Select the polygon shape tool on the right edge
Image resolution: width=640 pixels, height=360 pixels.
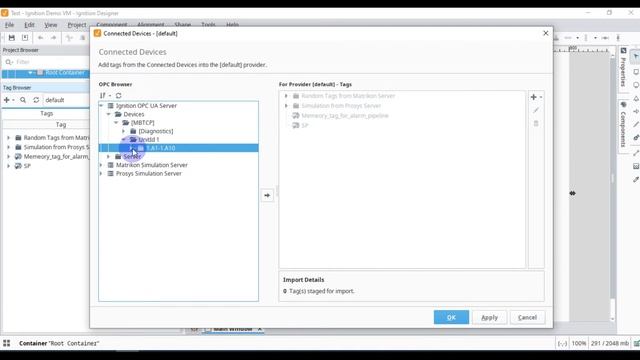636,99
